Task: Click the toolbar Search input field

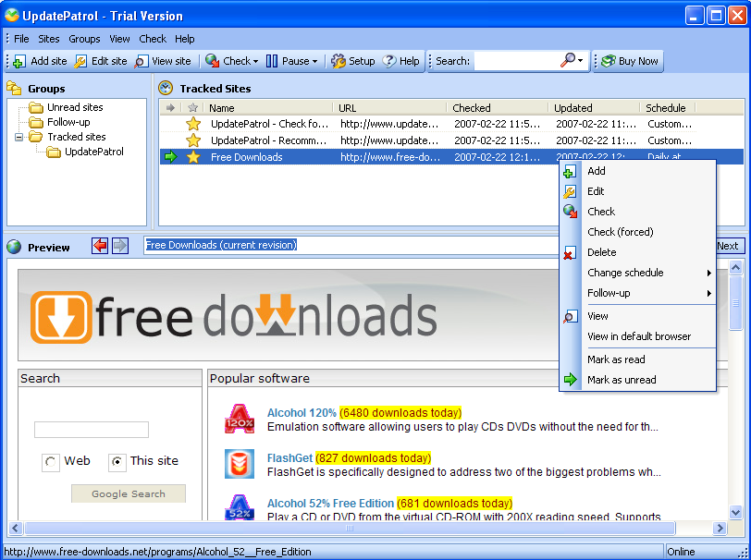Action: tap(516, 61)
